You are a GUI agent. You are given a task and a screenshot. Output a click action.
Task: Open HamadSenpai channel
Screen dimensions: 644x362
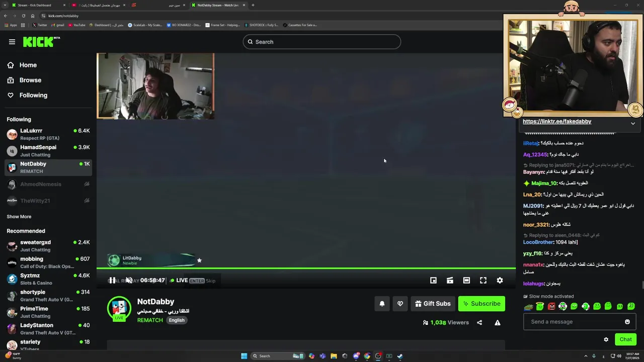tap(48, 151)
